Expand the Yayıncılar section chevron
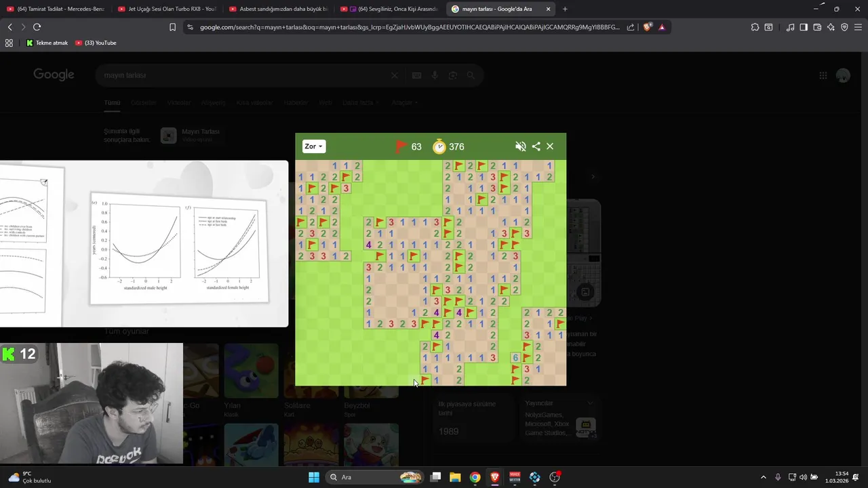The height and width of the screenshot is (488, 868). pos(590,403)
